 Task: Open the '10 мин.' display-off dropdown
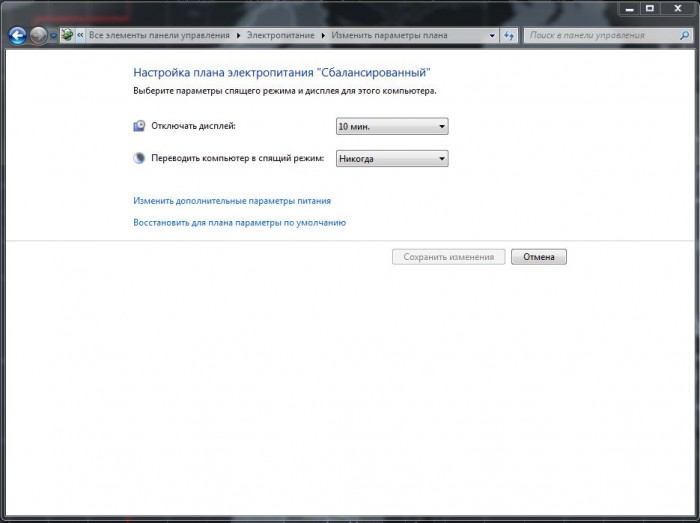pos(392,126)
